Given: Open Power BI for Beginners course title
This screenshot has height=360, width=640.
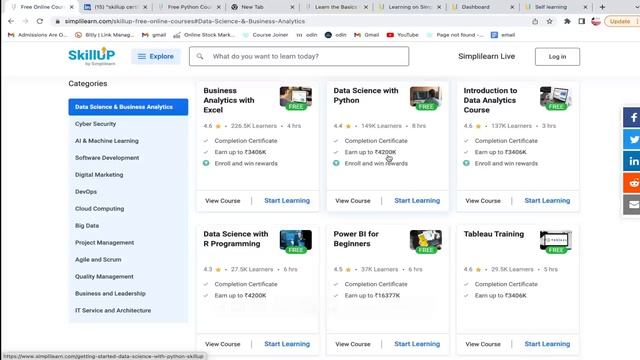Looking at the screenshot, I should pyautogui.click(x=356, y=239).
